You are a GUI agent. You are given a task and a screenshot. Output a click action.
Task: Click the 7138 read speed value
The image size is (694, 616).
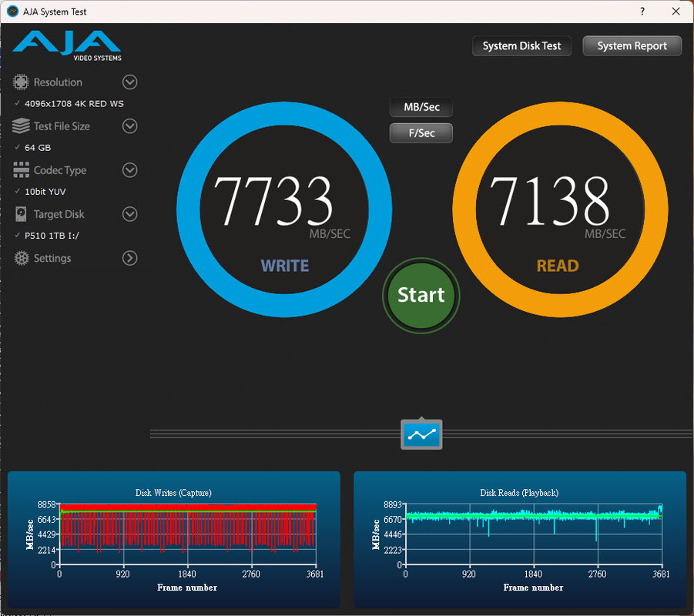[549, 201]
